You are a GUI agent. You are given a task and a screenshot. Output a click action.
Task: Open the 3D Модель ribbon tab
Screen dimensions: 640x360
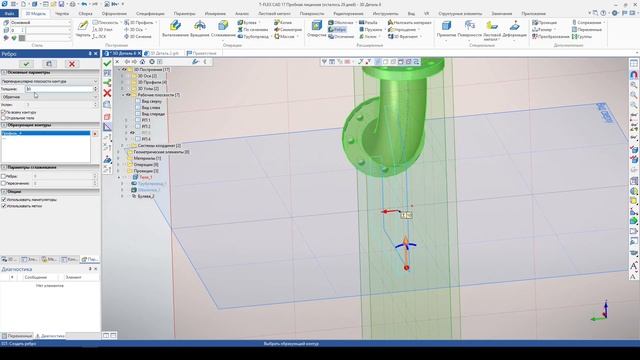[36, 13]
